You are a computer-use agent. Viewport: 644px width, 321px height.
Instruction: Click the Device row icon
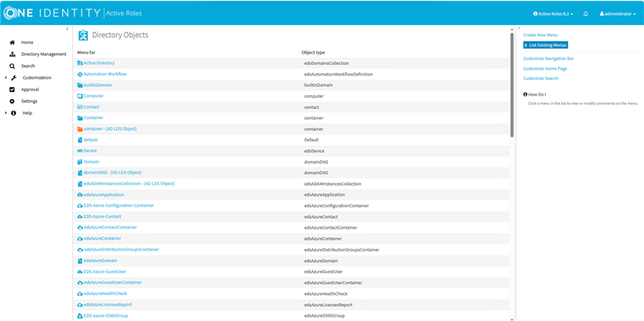(79, 151)
